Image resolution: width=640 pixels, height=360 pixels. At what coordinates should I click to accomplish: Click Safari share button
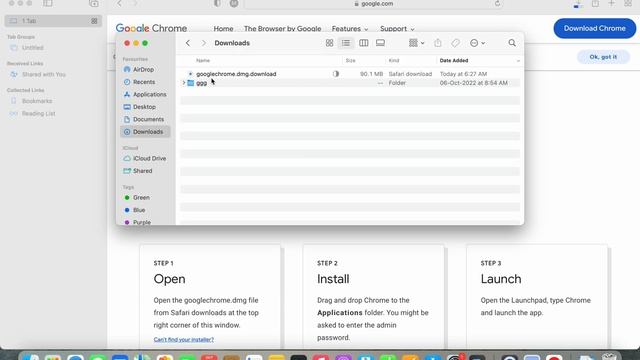[595, 4]
